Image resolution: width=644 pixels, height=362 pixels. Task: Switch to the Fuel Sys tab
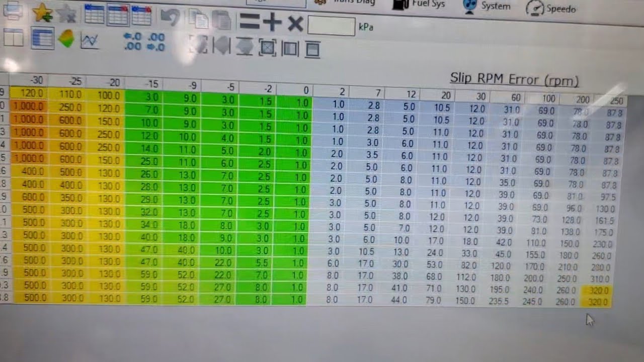(x=419, y=5)
